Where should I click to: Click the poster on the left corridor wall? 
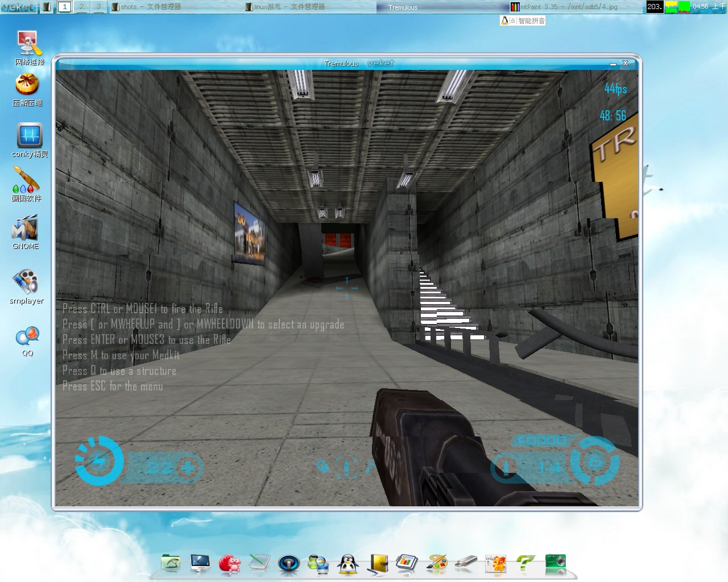click(x=249, y=233)
